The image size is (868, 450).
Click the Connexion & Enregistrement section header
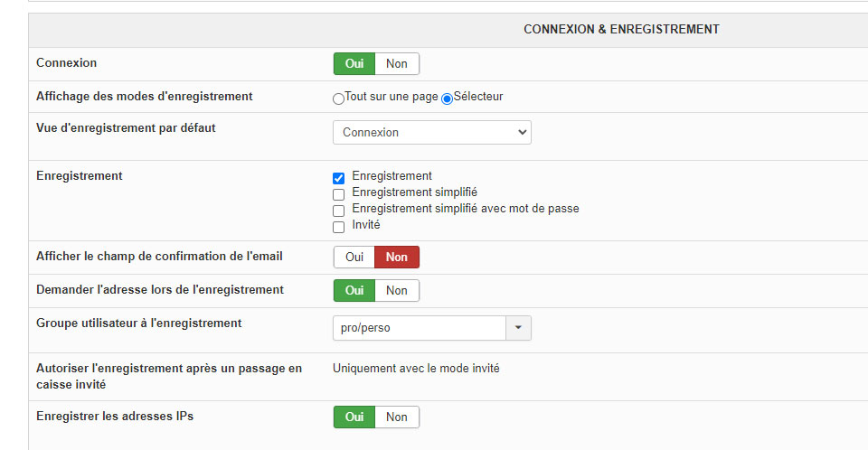621,30
